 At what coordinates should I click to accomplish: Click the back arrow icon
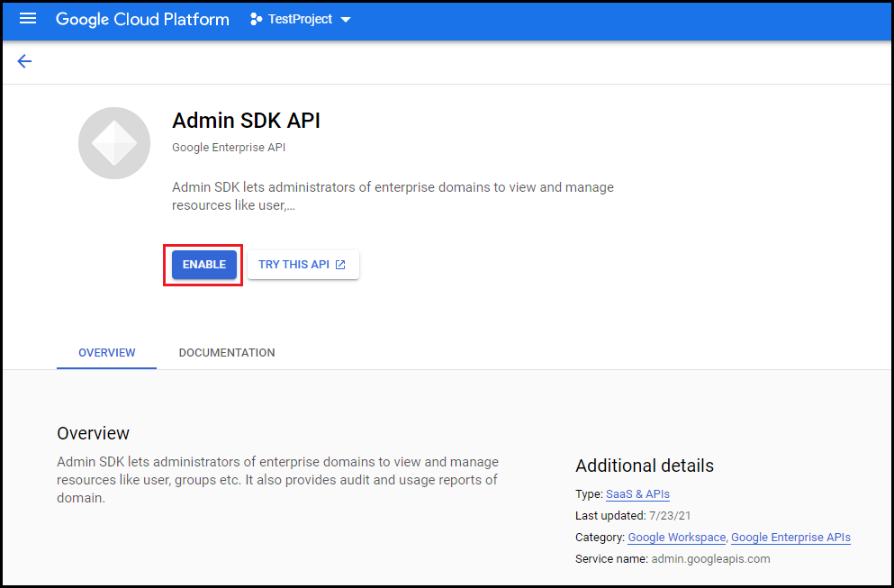[24, 61]
